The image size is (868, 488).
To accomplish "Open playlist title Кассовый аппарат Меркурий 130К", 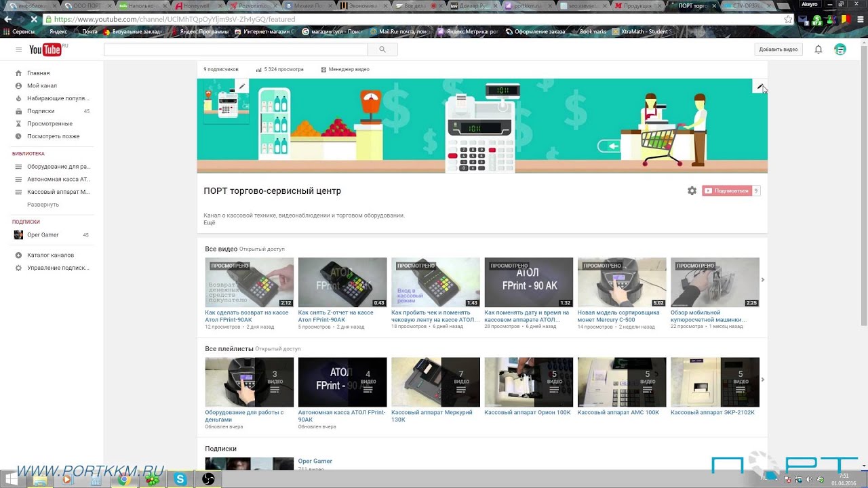I will 432,415.
